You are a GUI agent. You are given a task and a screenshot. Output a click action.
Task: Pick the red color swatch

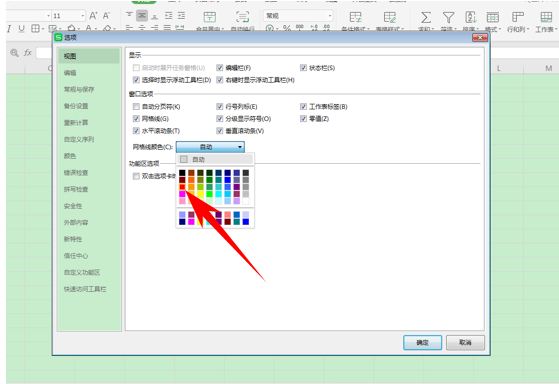pos(182,187)
